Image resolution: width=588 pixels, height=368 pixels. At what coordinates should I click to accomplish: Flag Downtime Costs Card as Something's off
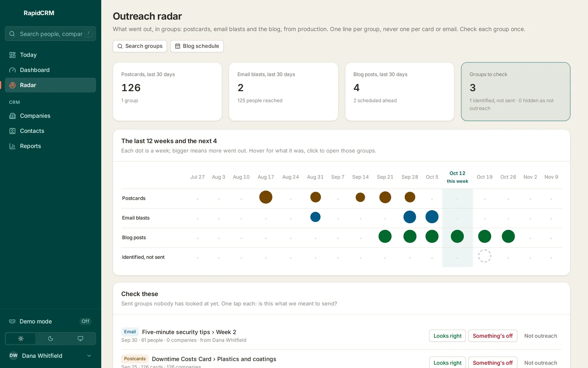coord(492,363)
